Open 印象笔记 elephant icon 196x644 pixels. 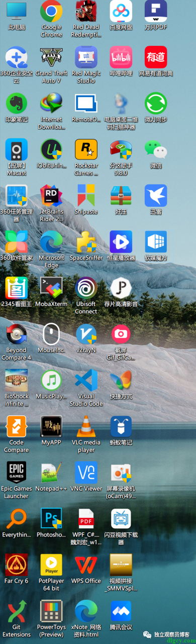(16, 103)
